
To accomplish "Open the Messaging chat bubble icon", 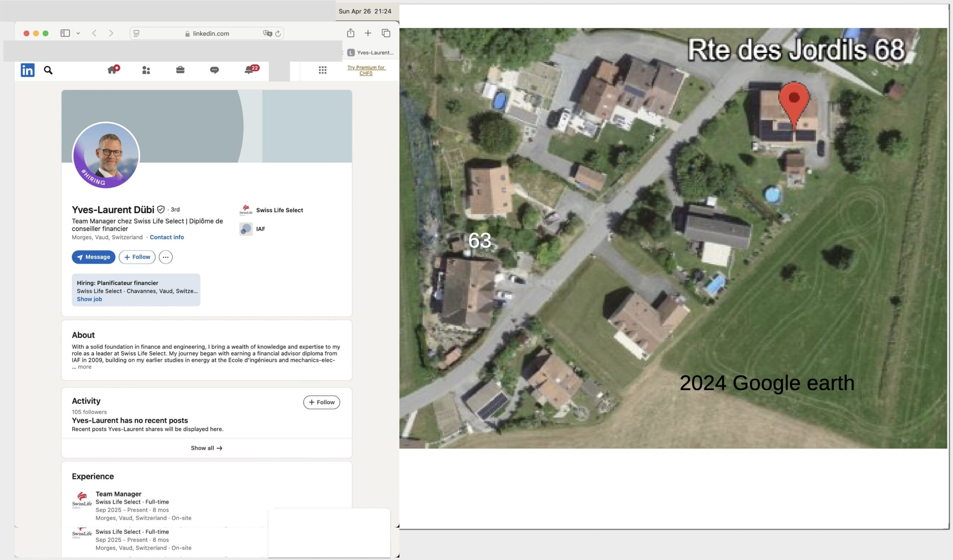I will [x=214, y=70].
